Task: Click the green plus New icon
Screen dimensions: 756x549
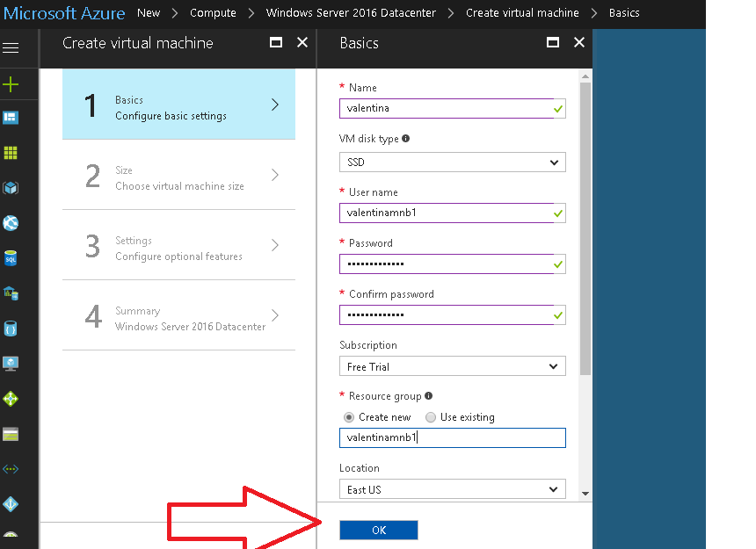Action: click(x=11, y=84)
